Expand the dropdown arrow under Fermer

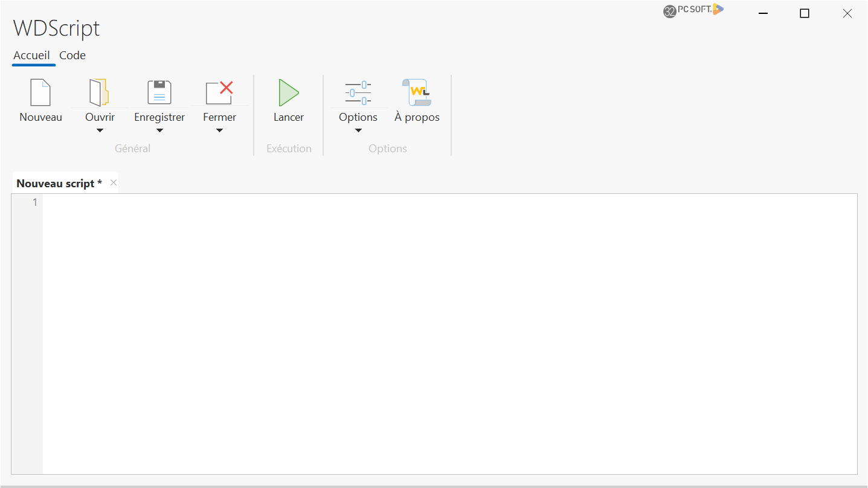coord(220,130)
